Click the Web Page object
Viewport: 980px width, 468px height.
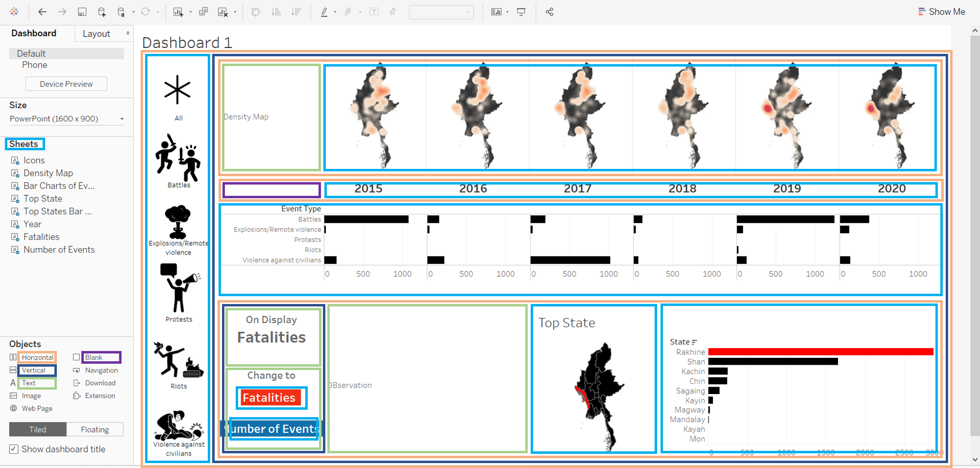37,408
